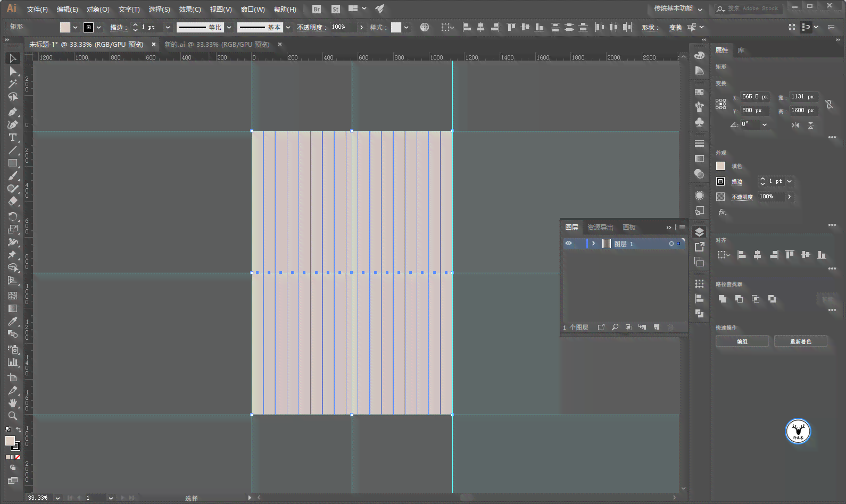Select the Hand tool
The width and height of the screenshot is (846, 504).
coord(13,403)
